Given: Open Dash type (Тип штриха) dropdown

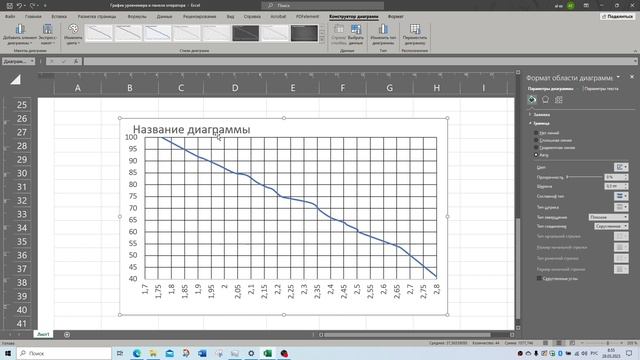Looking at the screenshot, I should point(621,207).
